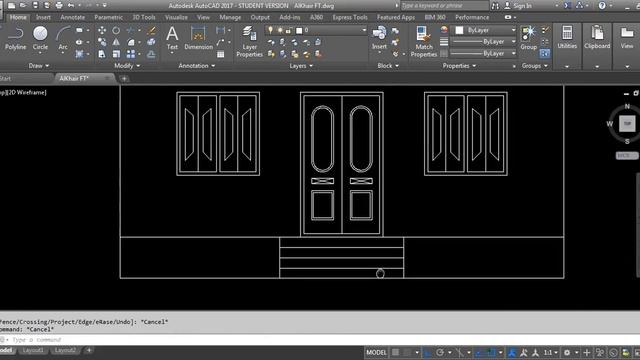The image size is (640, 360).
Task: Switch to the Layout1 tab
Action: pos(33,350)
